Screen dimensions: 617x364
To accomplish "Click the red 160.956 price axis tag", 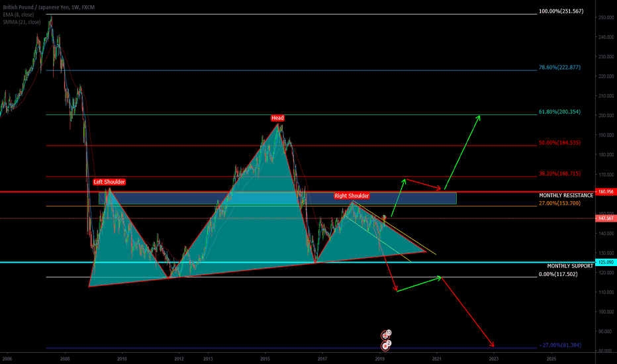I will (x=606, y=192).
